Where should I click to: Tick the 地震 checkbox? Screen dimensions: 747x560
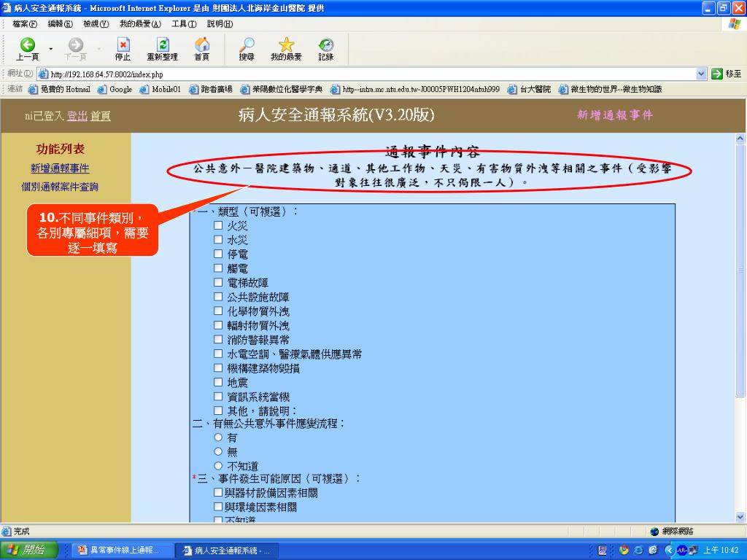pyautogui.click(x=218, y=382)
